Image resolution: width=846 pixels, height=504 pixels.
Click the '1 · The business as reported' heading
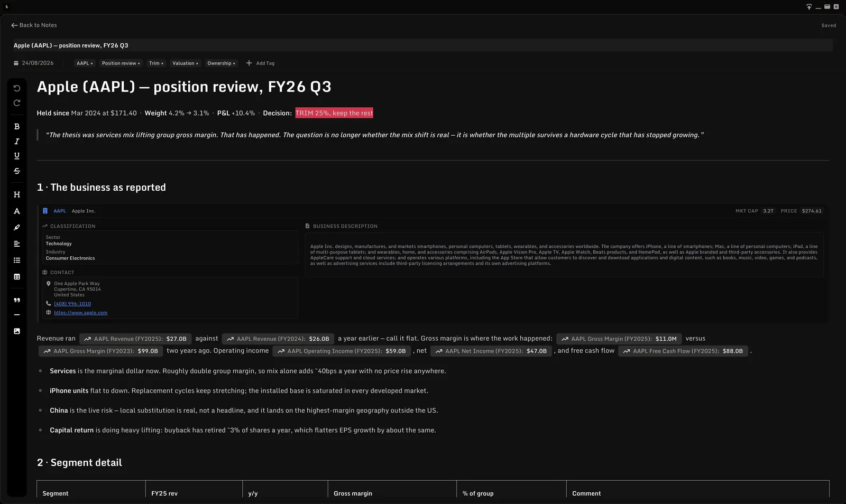pyautogui.click(x=102, y=188)
